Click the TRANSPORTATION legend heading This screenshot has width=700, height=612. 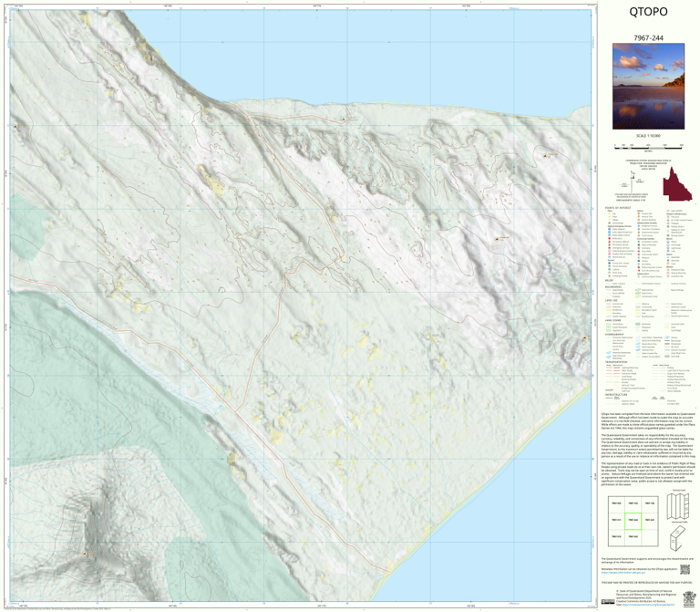(616, 362)
